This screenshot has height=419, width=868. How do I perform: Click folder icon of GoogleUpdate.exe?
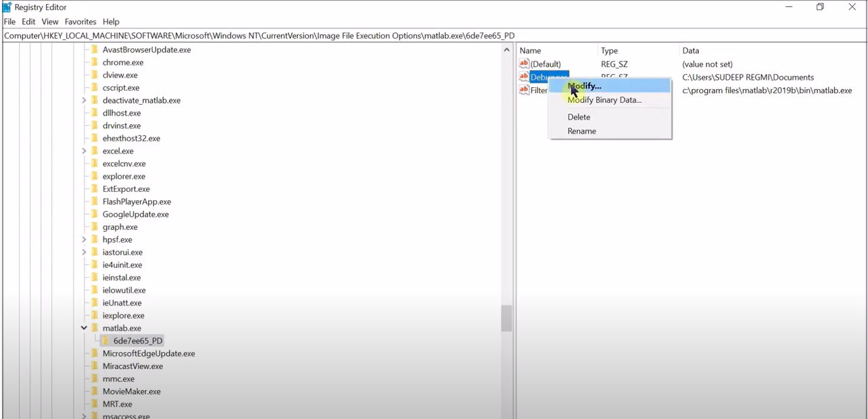(95, 214)
